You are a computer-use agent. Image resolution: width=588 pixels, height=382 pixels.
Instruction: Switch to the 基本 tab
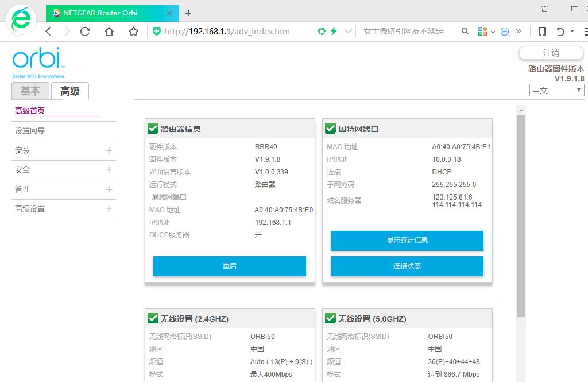pyautogui.click(x=30, y=91)
